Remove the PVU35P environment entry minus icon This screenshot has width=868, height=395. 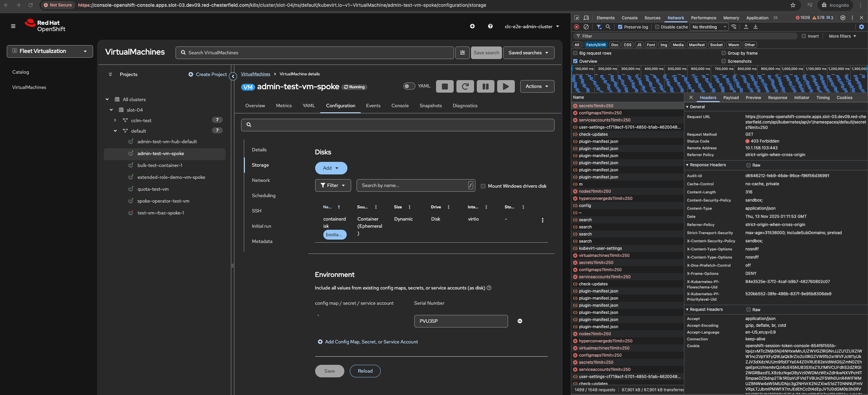pyautogui.click(x=520, y=321)
